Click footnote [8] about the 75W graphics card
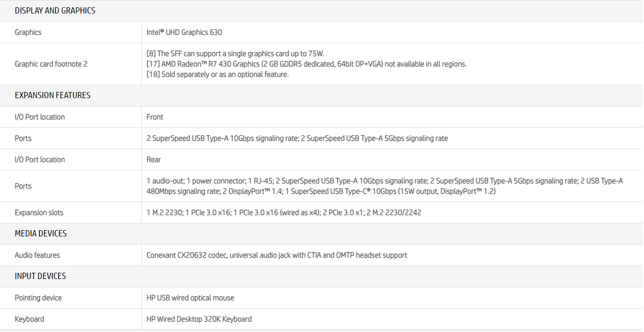Viewport: 644px width, 332px height. coord(236,54)
